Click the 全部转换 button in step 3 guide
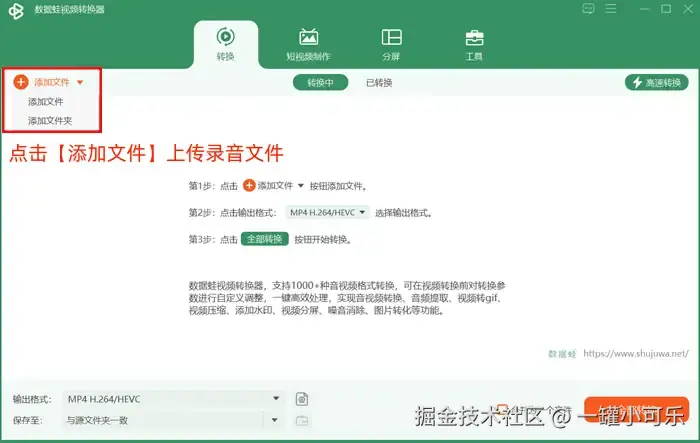This screenshot has height=443, width=700. [x=265, y=239]
